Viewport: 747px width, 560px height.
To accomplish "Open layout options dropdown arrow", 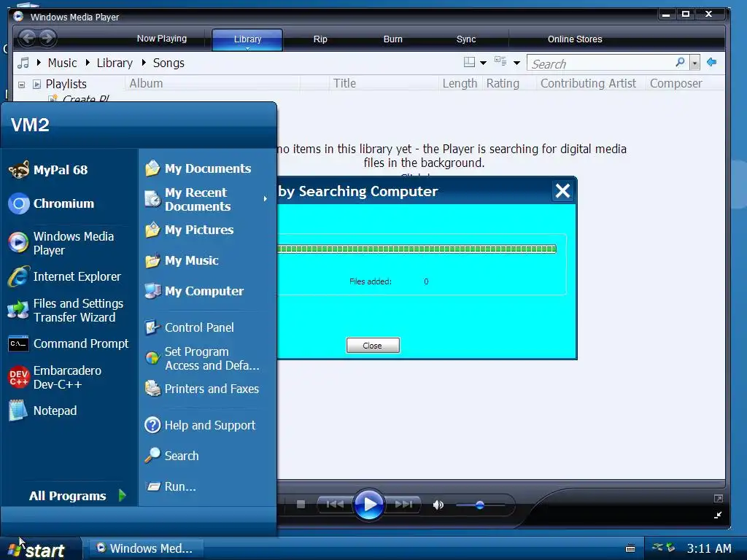I will (x=483, y=63).
